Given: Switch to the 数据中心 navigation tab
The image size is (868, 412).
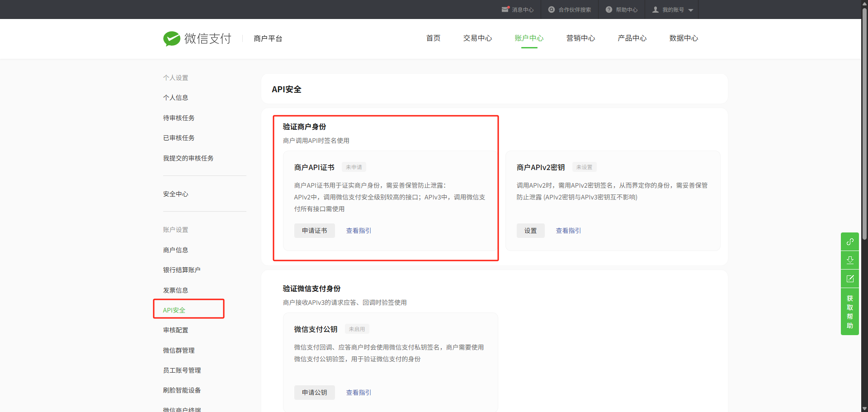Looking at the screenshot, I should coord(684,38).
